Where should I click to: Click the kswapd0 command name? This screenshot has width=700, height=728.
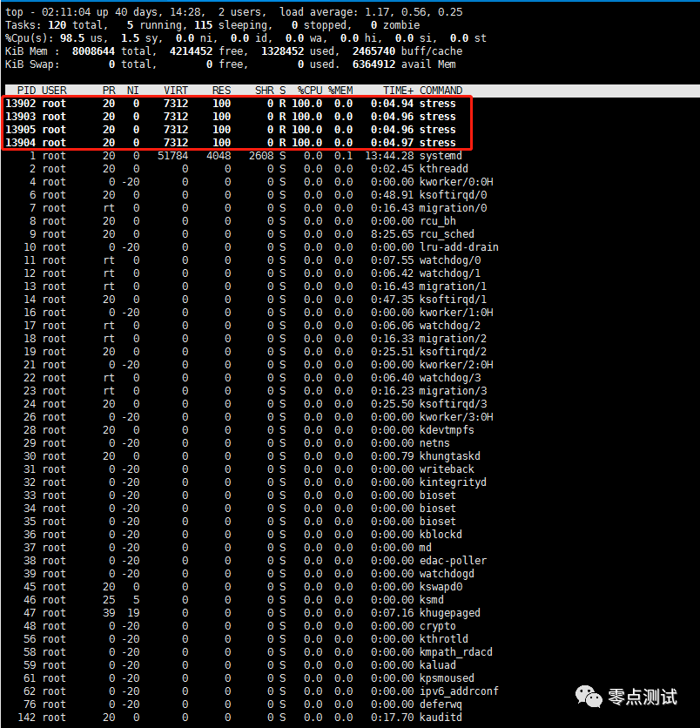(x=441, y=586)
